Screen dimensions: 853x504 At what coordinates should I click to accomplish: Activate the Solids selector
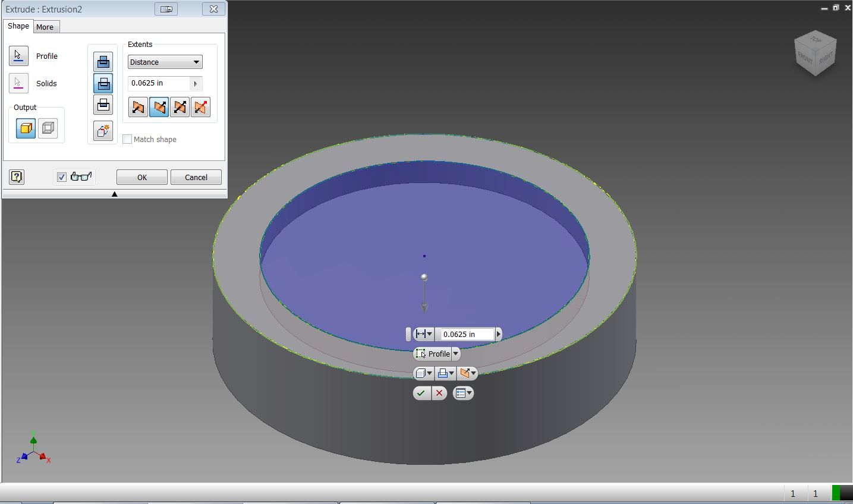18,83
